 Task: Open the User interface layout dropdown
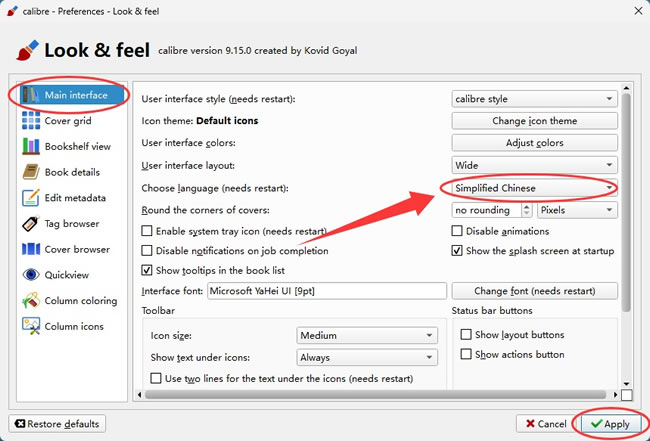click(x=534, y=165)
